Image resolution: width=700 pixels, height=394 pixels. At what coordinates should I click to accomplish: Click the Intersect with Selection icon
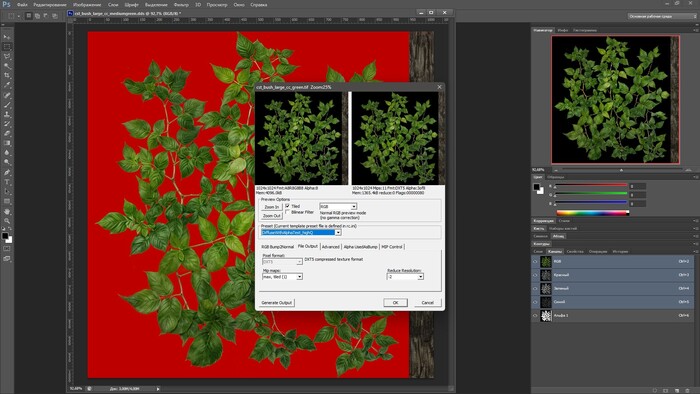pos(55,16)
